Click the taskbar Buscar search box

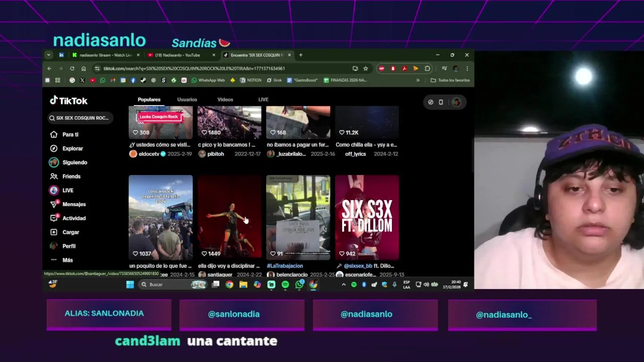pyautogui.click(x=172, y=285)
